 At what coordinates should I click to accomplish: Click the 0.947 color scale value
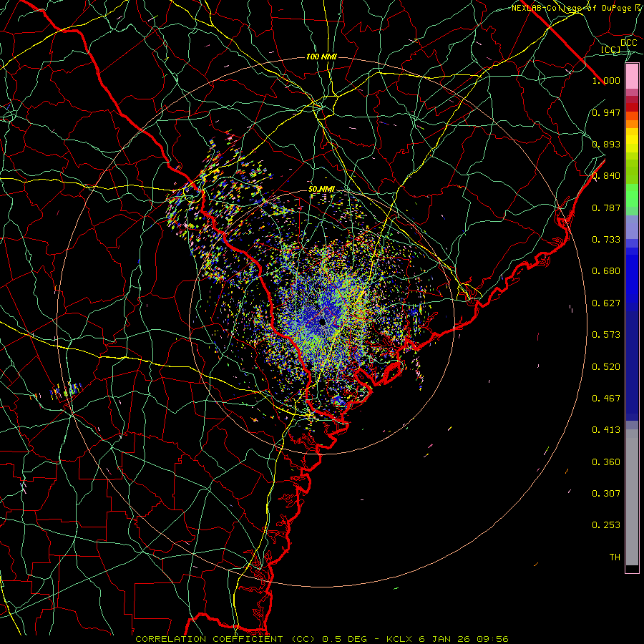[606, 112]
